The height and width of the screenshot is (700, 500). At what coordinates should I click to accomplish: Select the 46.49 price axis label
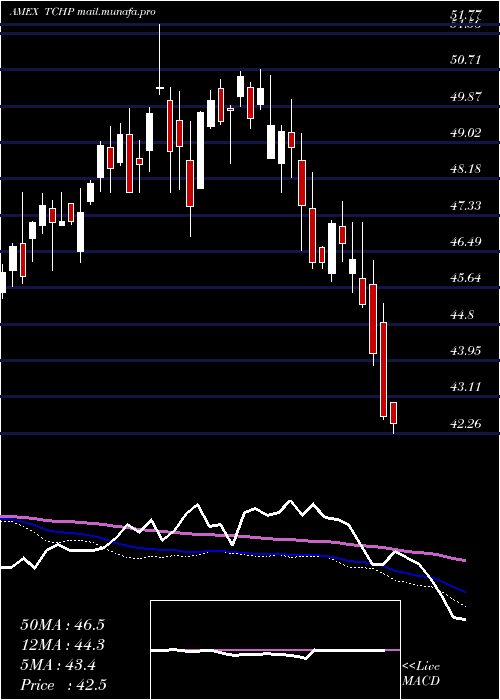click(466, 242)
